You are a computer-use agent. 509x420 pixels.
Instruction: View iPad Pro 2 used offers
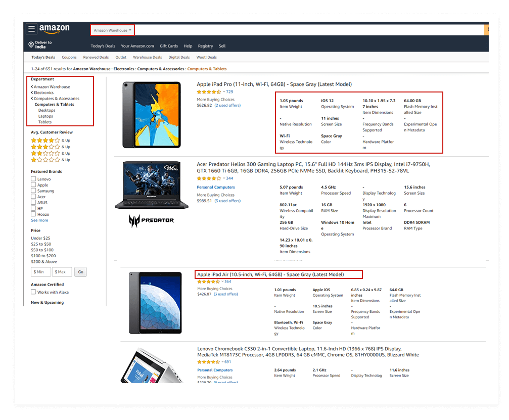point(227,105)
